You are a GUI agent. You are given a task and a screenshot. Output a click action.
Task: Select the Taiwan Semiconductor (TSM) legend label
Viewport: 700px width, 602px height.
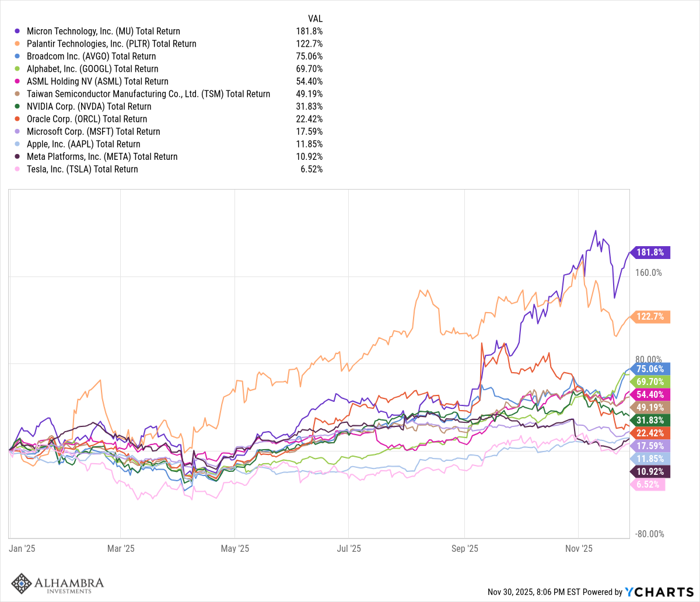(148, 94)
